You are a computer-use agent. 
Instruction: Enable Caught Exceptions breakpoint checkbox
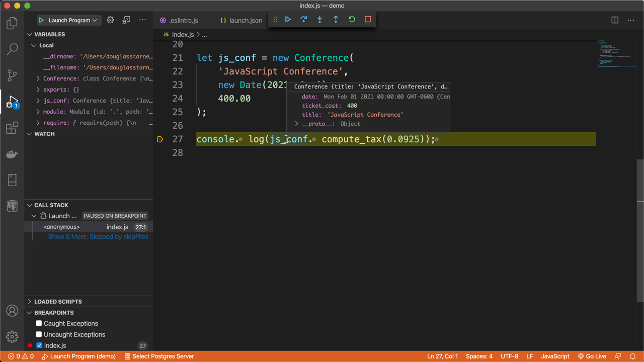[39, 323]
